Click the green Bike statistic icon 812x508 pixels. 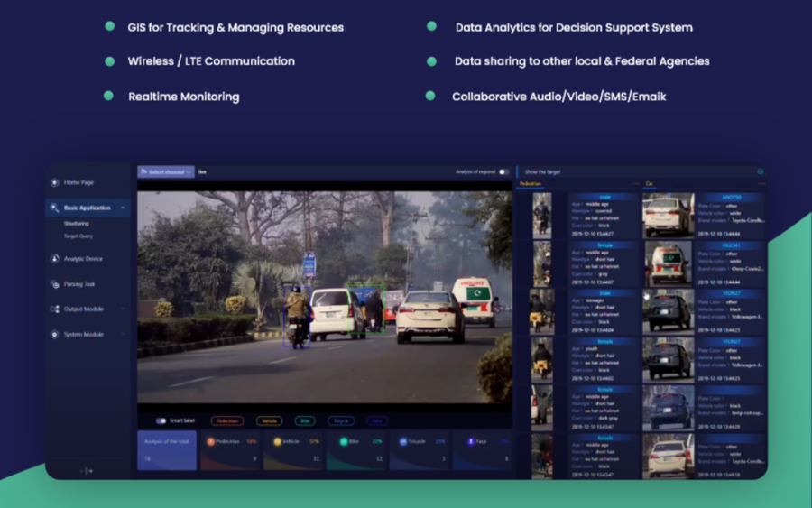click(344, 442)
